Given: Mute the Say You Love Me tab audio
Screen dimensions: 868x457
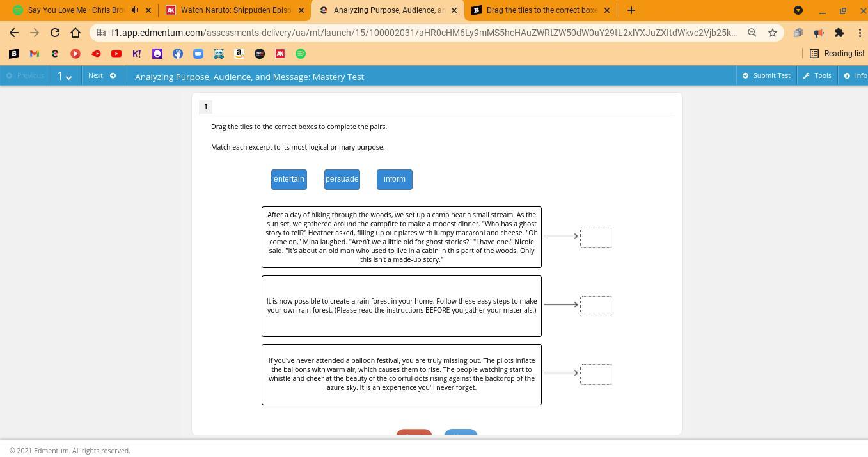Looking at the screenshot, I should coord(134,10).
